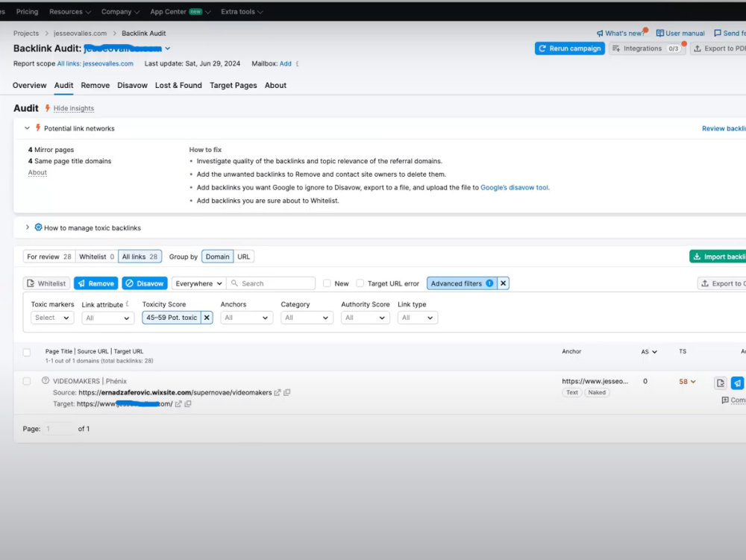The image size is (746, 560).
Task: Click lightning insights icon next to Audit
Action: [x=48, y=108]
